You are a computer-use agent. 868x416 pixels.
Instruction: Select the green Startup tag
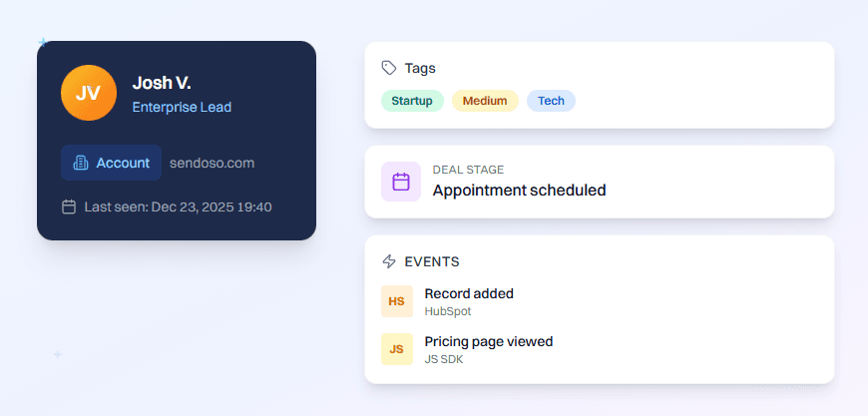pos(412,101)
